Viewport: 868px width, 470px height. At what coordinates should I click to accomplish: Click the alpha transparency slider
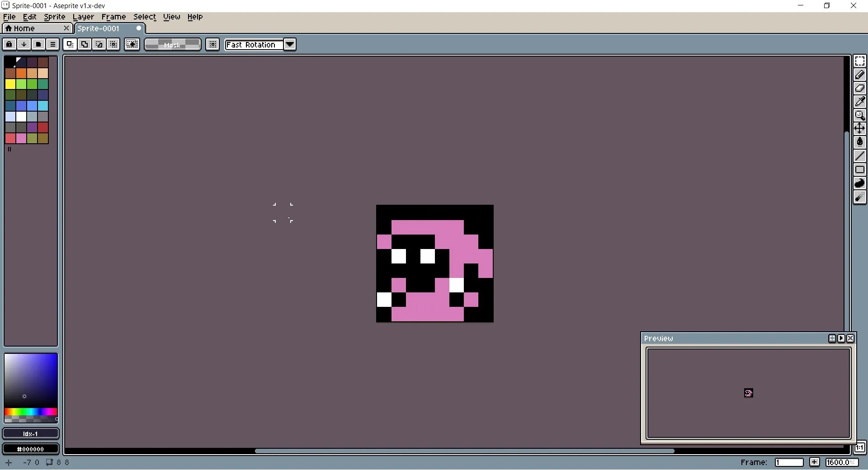coord(31,419)
